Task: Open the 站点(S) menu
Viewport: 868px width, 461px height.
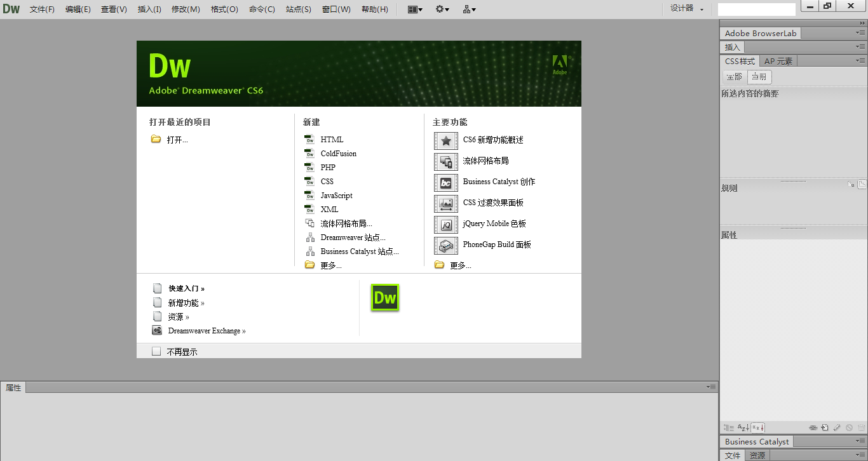Action: [x=299, y=10]
